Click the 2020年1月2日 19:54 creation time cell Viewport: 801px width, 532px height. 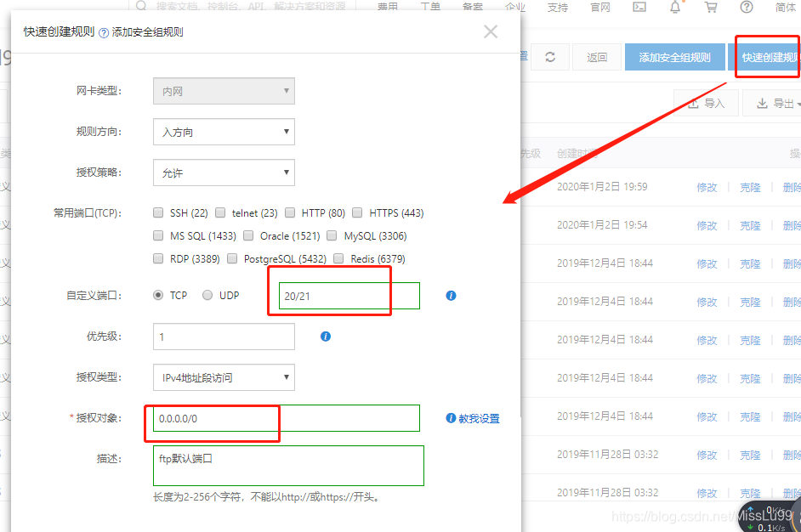(602, 224)
